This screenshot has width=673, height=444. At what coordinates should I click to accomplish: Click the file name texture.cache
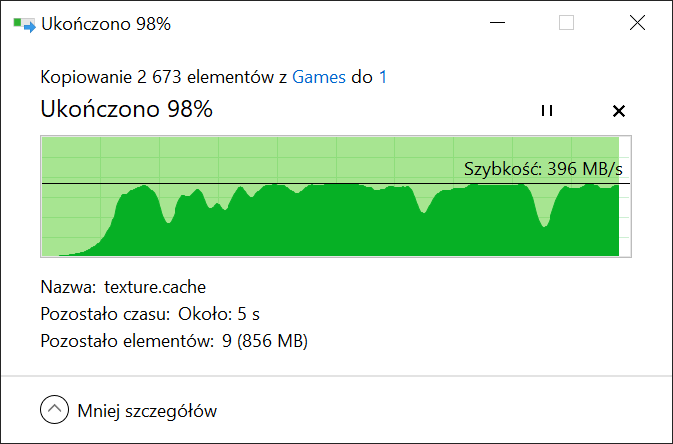[x=155, y=287]
